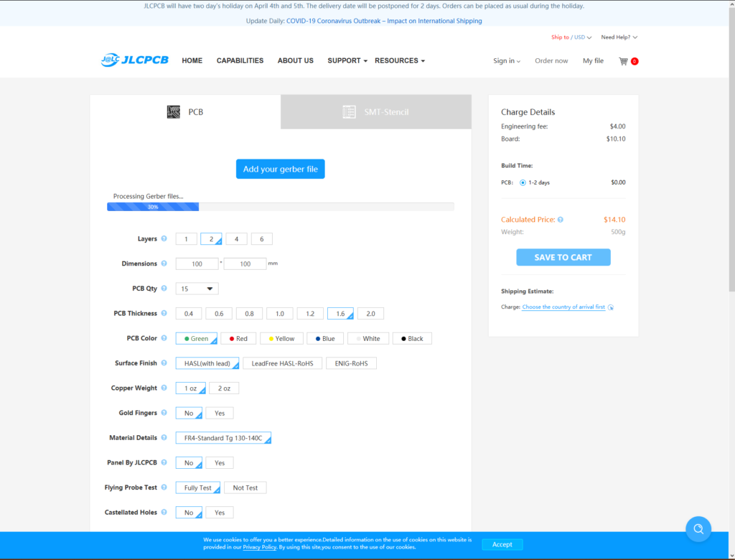Click help icon next to Flying Probe Test

point(164,487)
